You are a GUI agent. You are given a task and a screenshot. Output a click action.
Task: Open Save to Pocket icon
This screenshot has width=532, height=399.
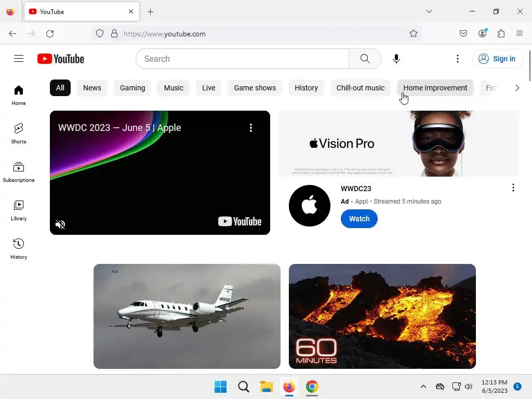[x=463, y=33]
